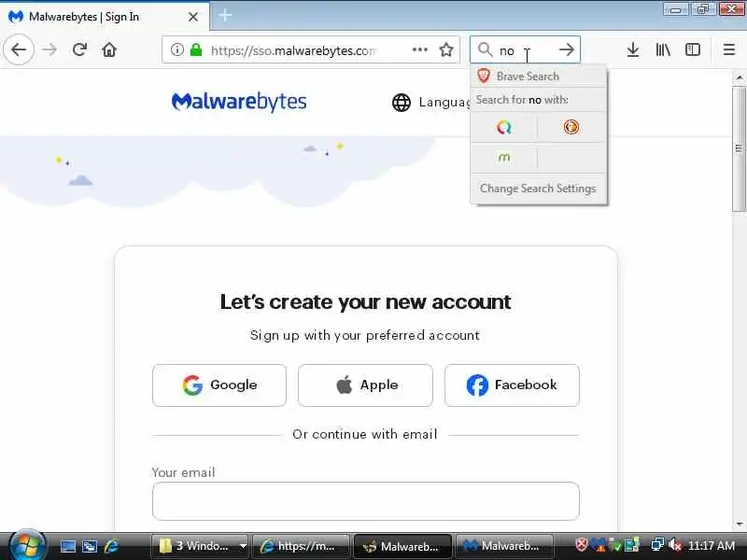Switch to the Internet Explorer https taskbar window

[x=301, y=546]
